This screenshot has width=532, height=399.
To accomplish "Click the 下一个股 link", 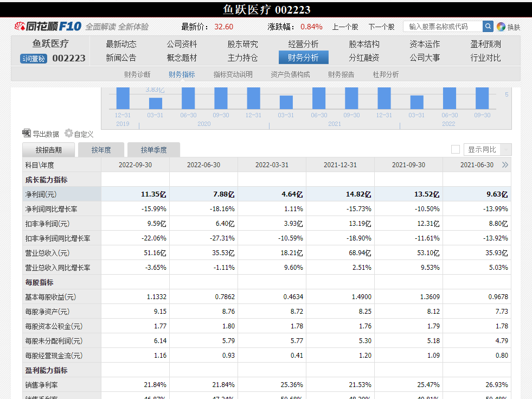I will point(382,27).
